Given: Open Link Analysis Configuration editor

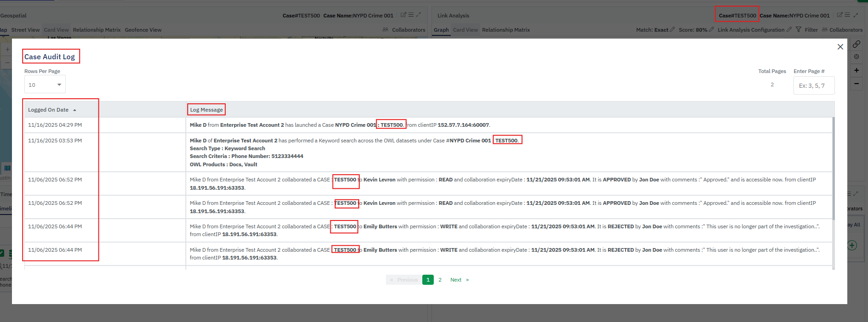Looking at the screenshot, I should (789, 30).
